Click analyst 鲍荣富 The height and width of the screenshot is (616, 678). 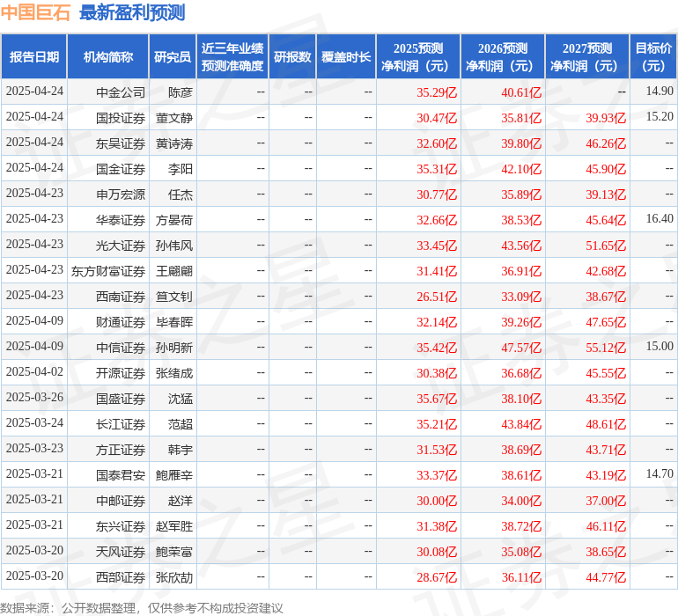point(174,552)
